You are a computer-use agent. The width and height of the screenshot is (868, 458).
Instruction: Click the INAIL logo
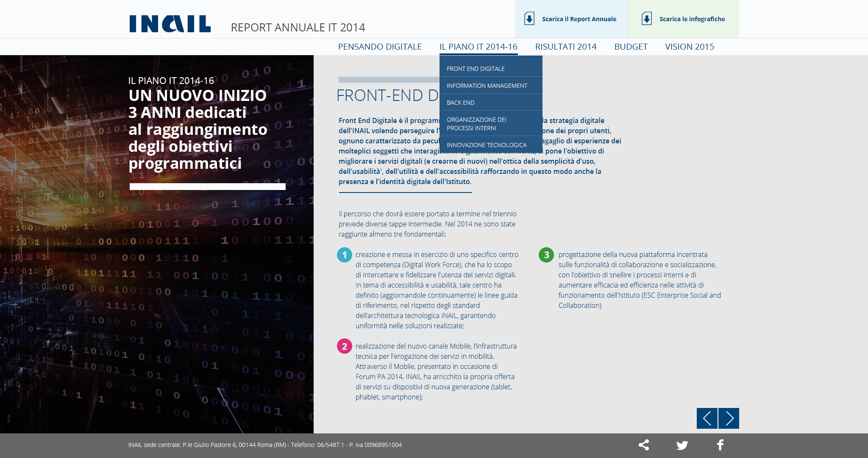coord(170,24)
